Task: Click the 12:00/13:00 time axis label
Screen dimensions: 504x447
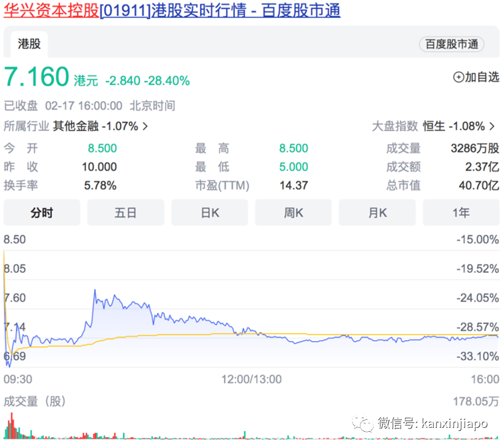Action: [251, 379]
